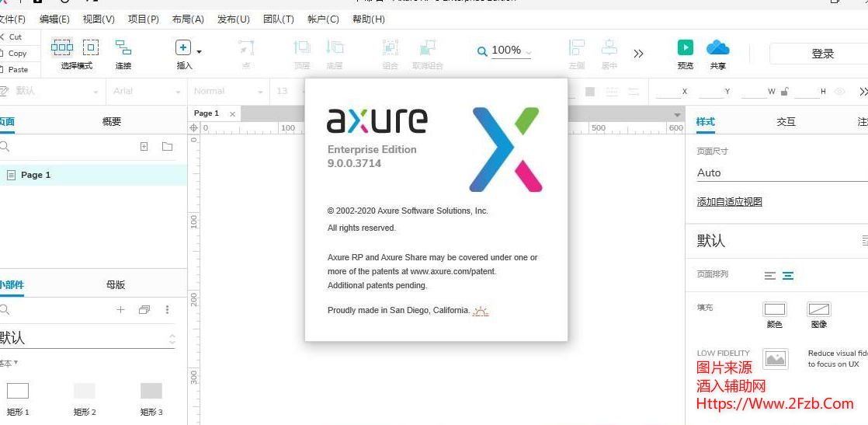Click the Paste toolbar button
The image size is (868, 425).
15,70
